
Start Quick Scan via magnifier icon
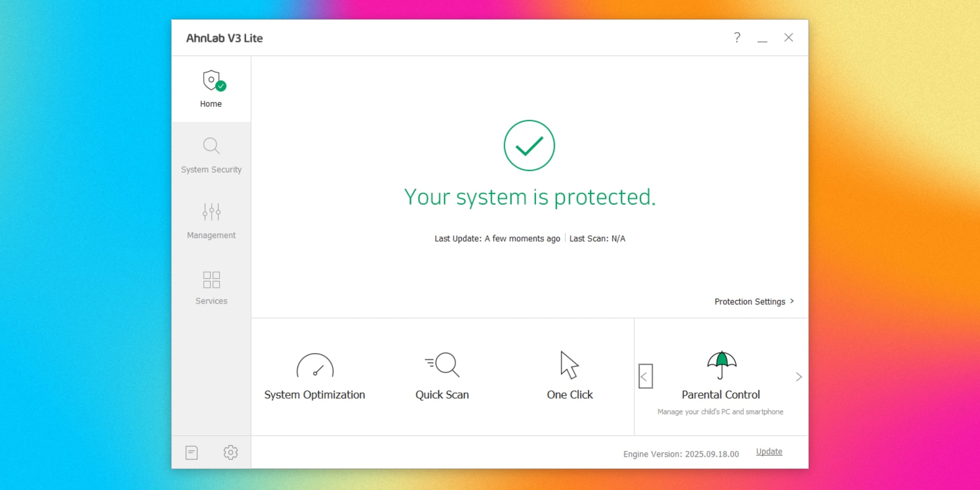(442, 365)
